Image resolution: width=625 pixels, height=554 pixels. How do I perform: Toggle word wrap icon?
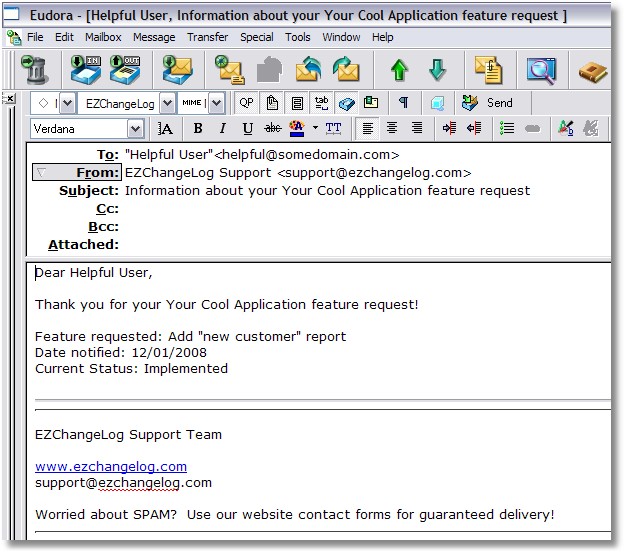click(297, 103)
